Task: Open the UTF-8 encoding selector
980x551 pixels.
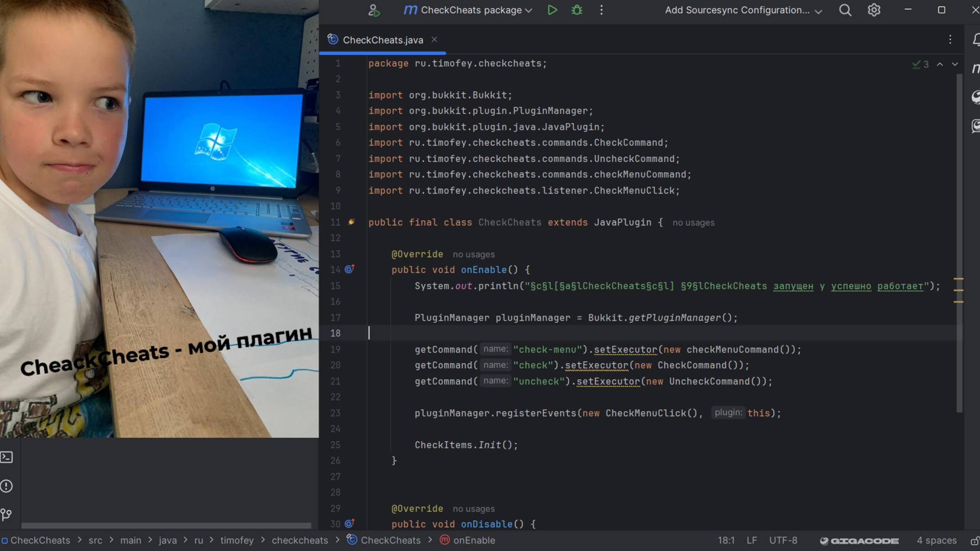Action: click(783, 540)
